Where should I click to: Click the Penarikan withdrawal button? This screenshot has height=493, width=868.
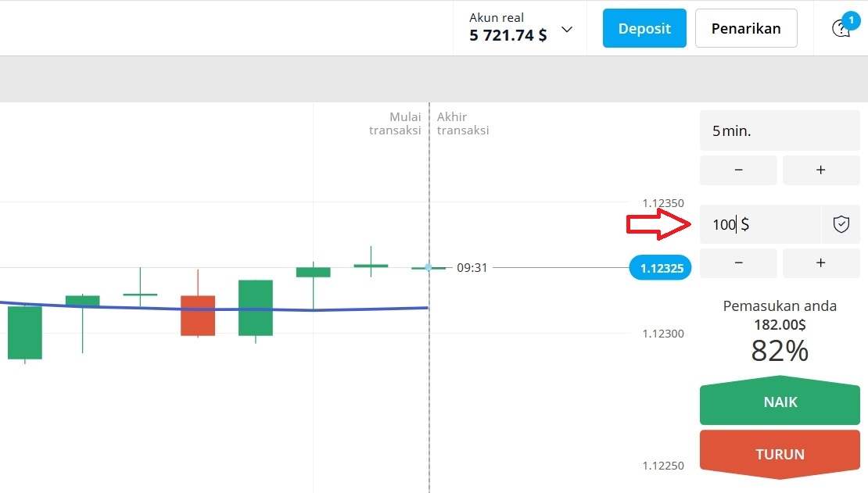pos(745,27)
